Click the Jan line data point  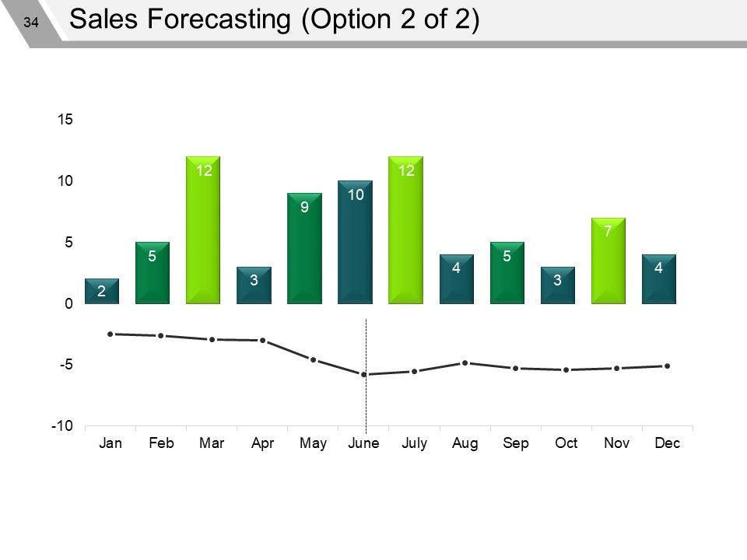110,334
